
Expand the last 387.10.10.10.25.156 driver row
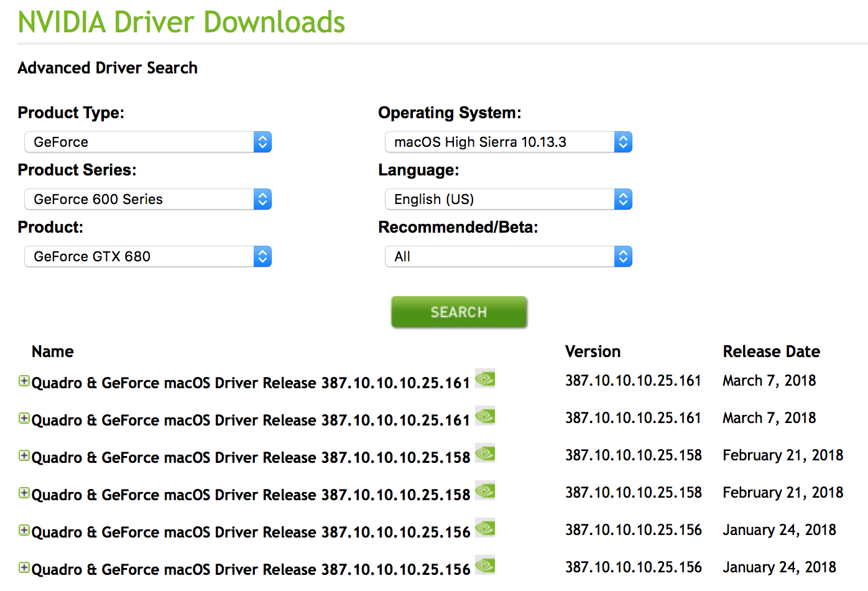click(x=24, y=567)
